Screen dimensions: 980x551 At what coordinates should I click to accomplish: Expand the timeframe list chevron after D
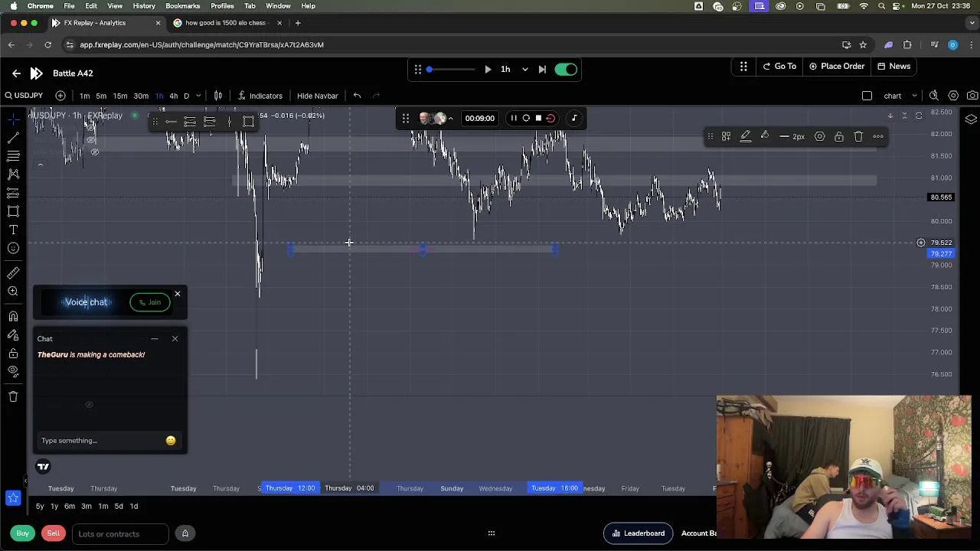coord(198,96)
